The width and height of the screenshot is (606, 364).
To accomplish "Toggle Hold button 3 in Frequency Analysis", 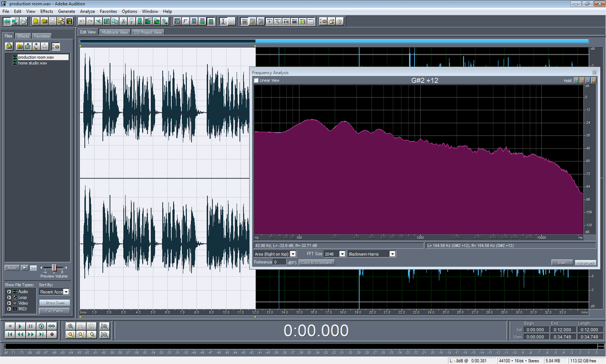I will point(588,80).
